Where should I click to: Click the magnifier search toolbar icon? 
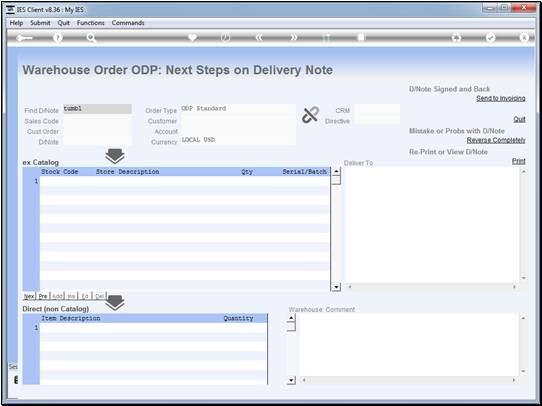pyautogui.click(x=91, y=38)
